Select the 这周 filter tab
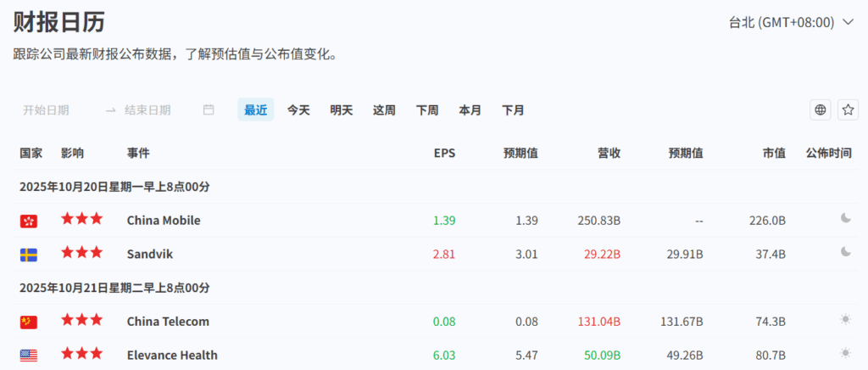This screenshot has width=868, height=370. click(384, 109)
